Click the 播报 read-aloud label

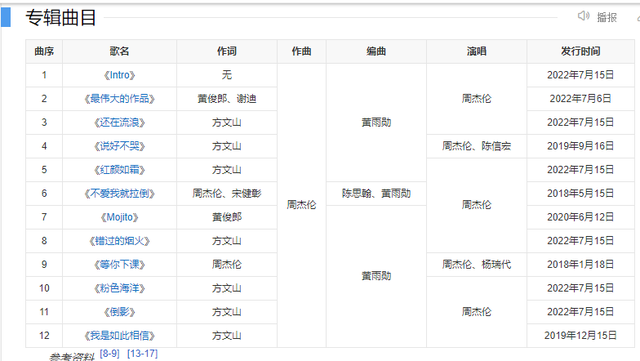click(607, 17)
